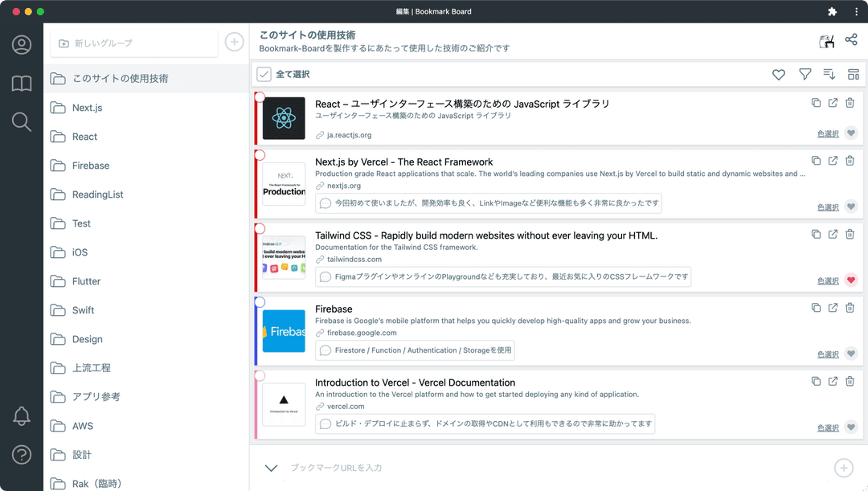This screenshot has height=491, width=868.
Task: Click the ブックマークURLを入力 input field
Action: tap(556, 468)
